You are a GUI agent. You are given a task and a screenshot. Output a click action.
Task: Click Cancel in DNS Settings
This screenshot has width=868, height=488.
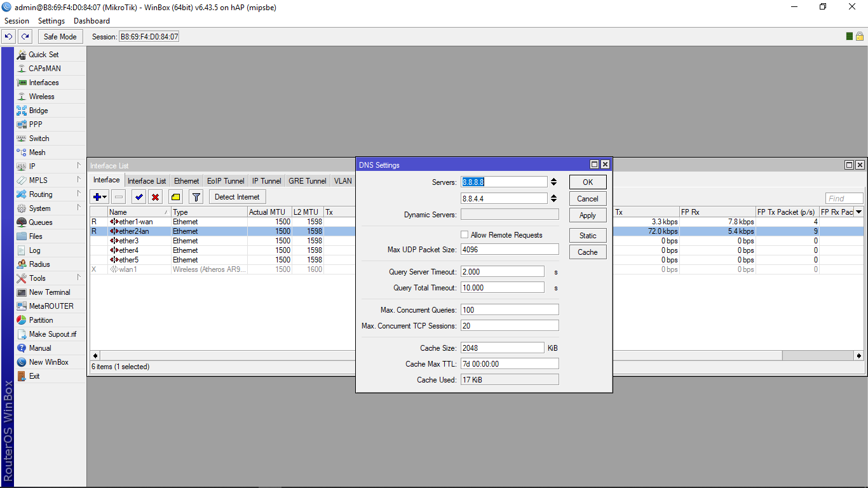tap(588, 199)
